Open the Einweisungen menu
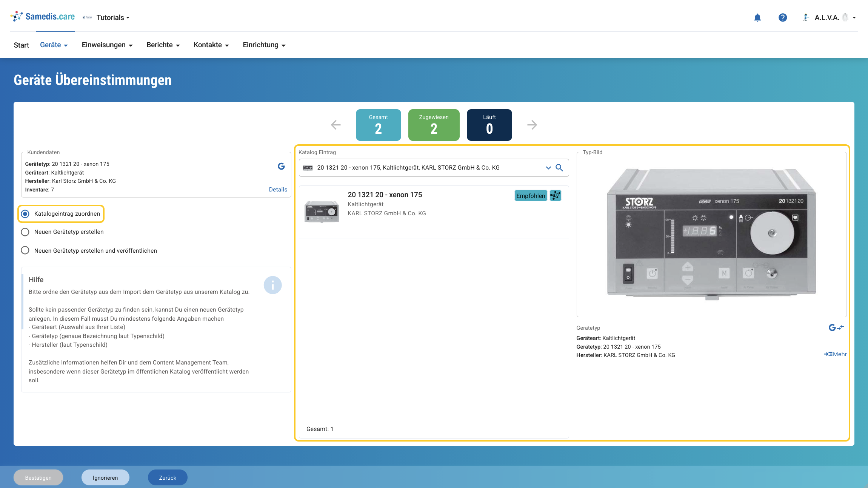The height and width of the screenshot is (488, 868). click(x=107, y=45)
